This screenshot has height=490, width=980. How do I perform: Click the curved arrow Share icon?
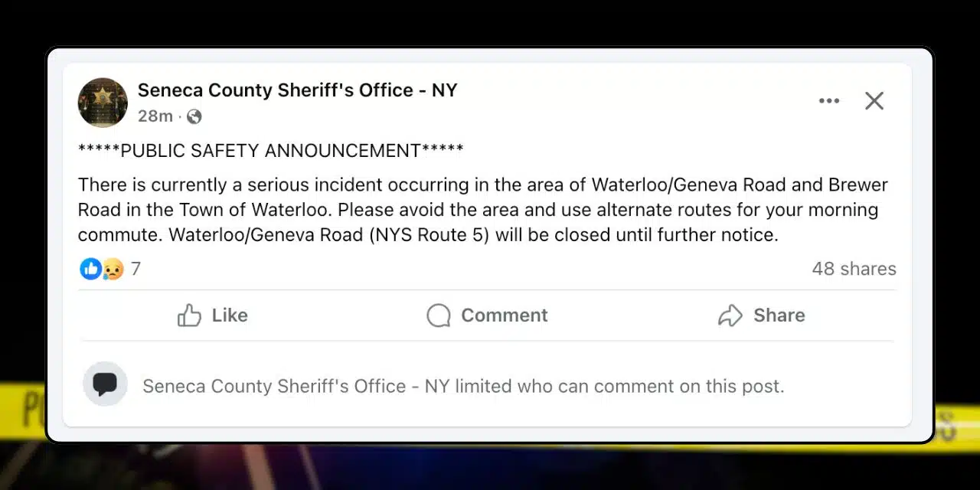(730, 315)
